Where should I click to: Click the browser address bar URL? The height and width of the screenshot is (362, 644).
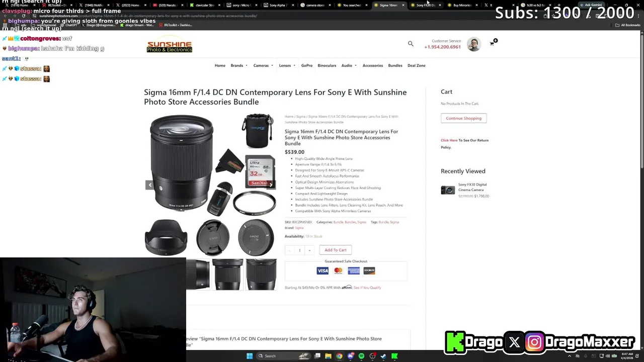pos(148,16)
